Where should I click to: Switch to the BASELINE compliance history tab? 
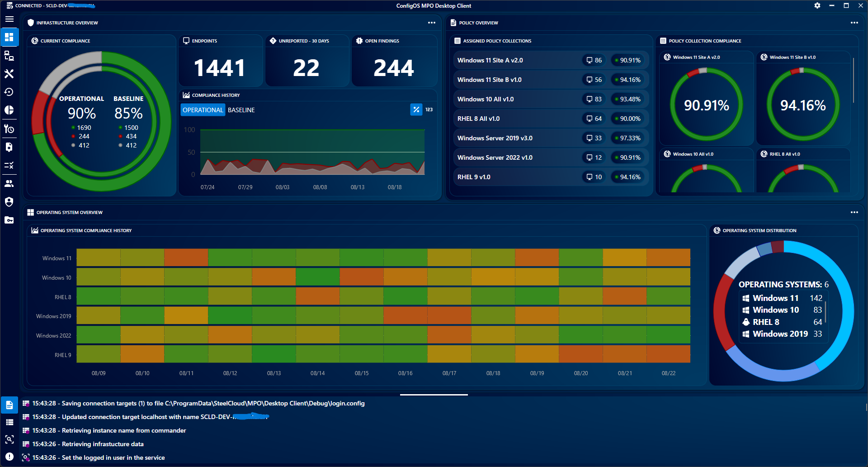241,110
